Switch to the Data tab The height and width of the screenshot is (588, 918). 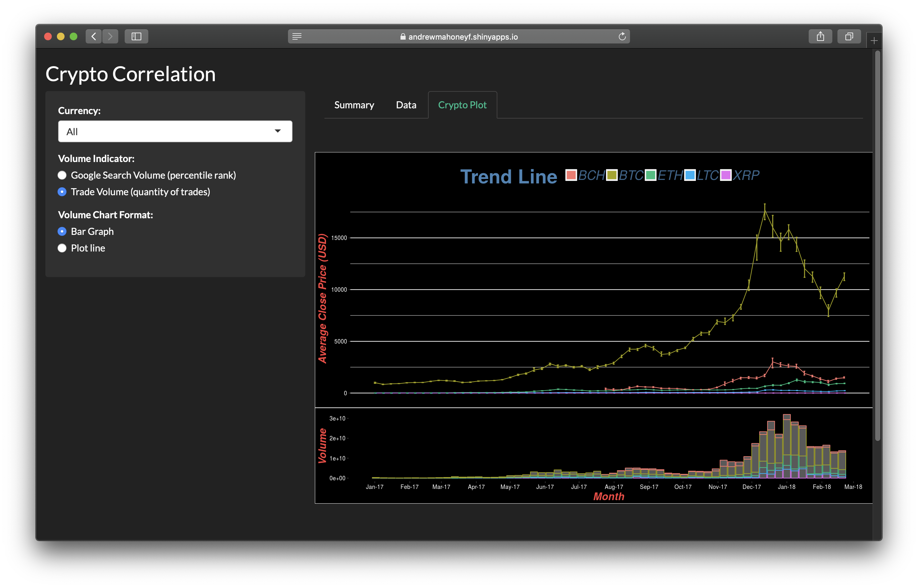point(406,105)
